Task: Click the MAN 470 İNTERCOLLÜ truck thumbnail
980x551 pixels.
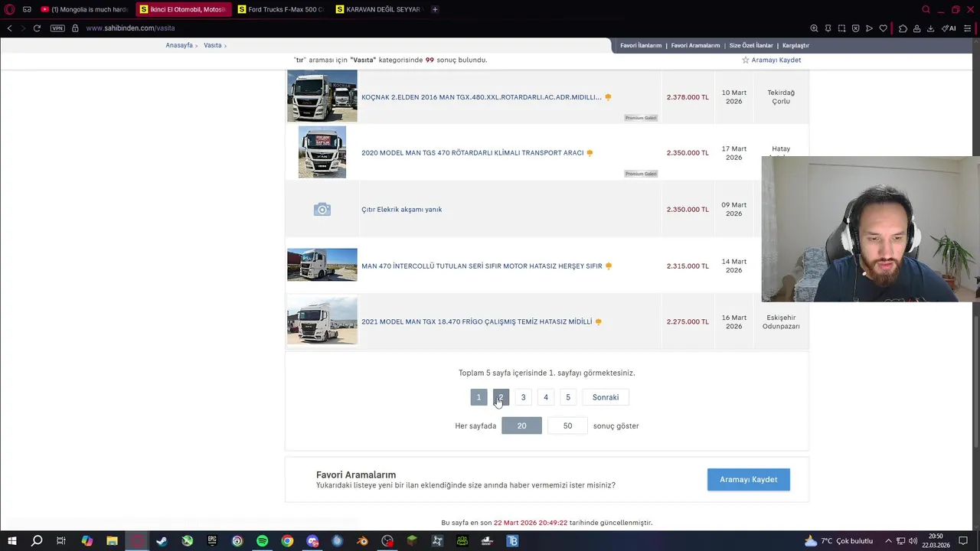Action: point(322,265)
